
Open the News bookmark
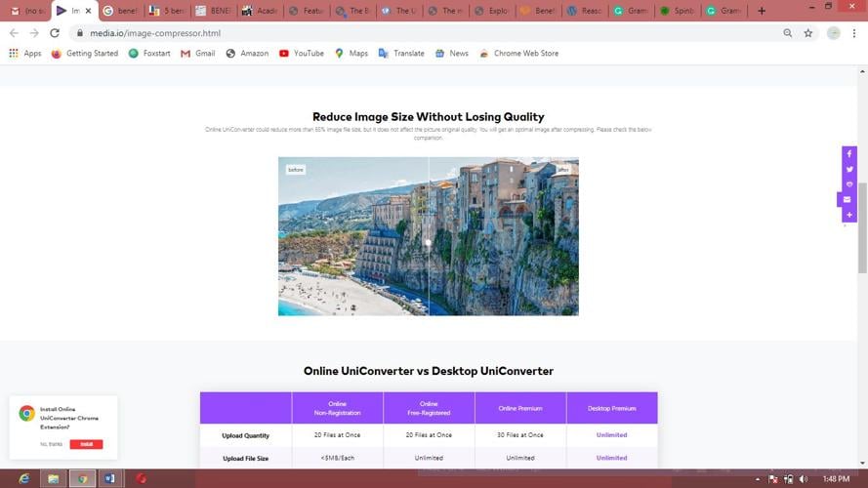[x=452, y=53]
